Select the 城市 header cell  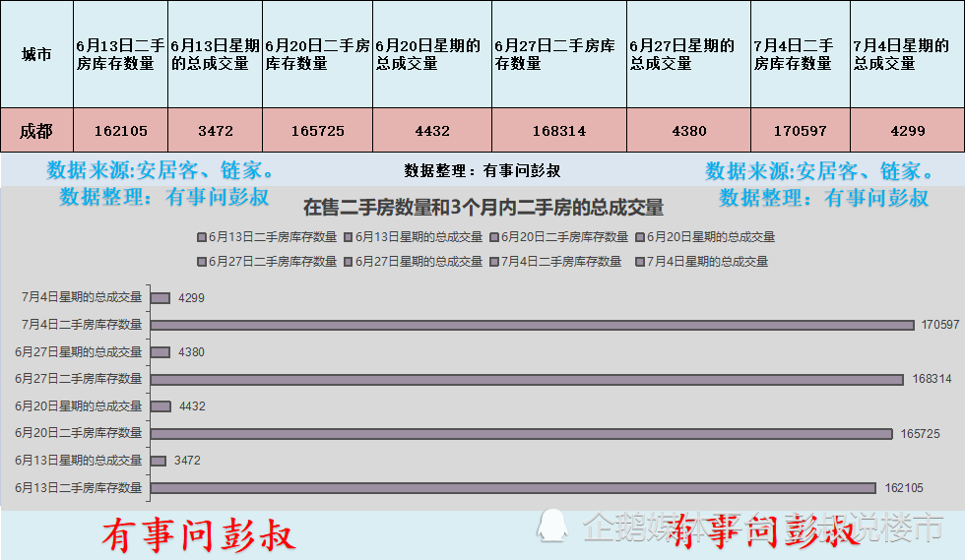(x=37, y=54)
